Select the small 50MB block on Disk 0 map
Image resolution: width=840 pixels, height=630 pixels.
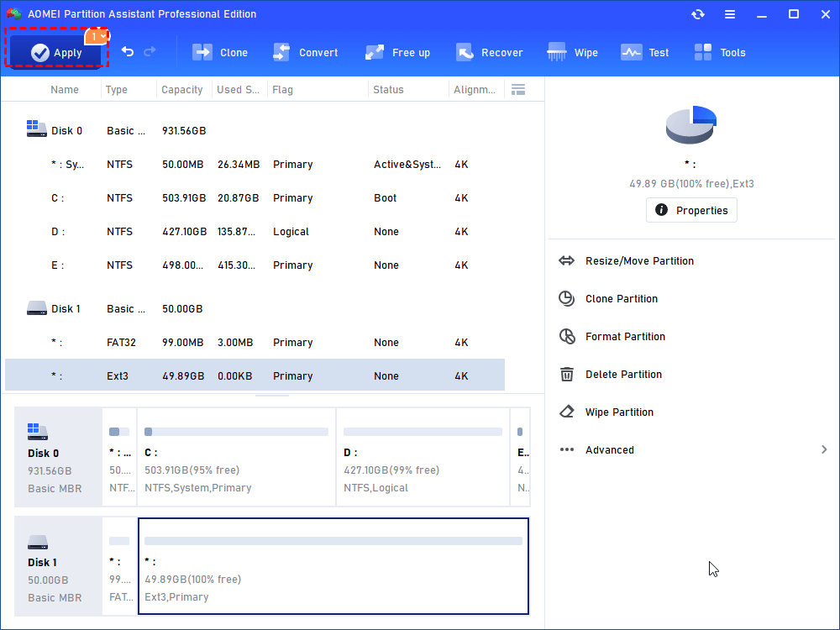click(x=119, y=456)
